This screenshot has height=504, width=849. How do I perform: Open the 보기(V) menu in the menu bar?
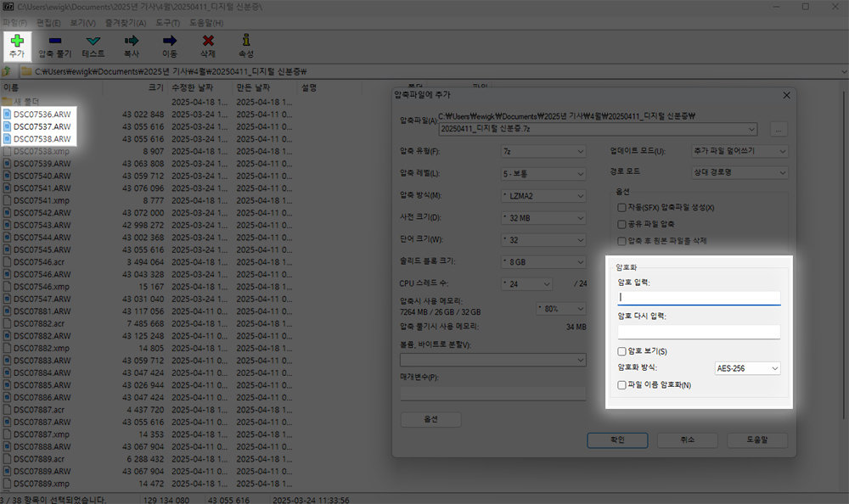(83, 22)
